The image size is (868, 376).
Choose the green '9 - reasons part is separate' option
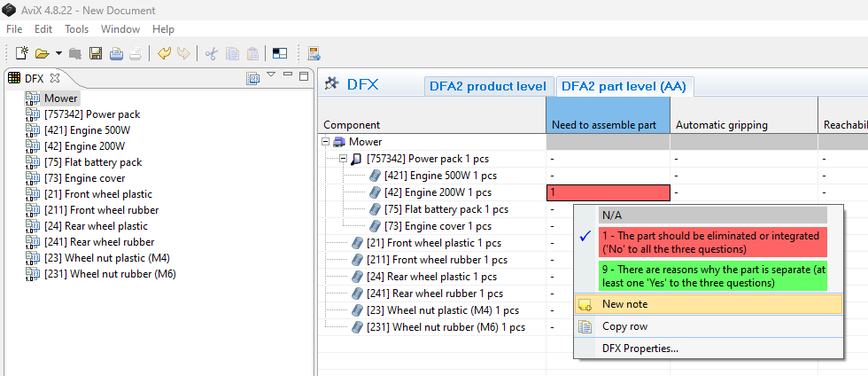tap(700, 275)
